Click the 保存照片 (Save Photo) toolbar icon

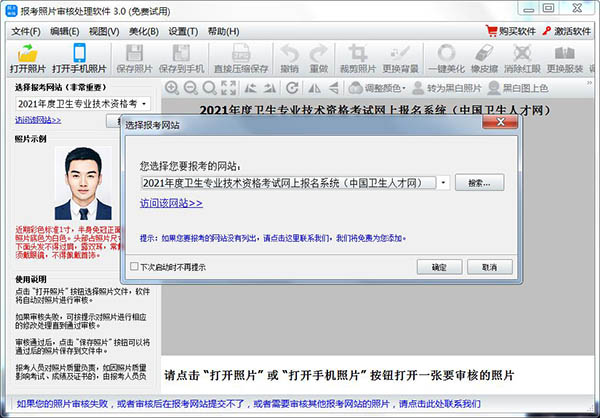point(139,58)
